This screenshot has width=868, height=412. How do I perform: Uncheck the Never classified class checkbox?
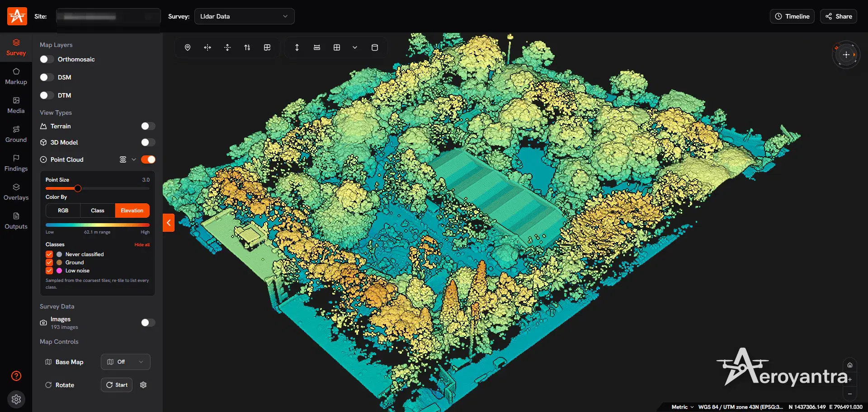click(x=49, y=254)
